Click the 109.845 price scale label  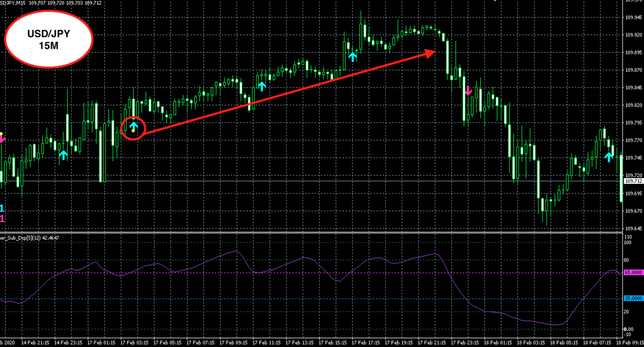pyautogui.click(x=633, y=87)
